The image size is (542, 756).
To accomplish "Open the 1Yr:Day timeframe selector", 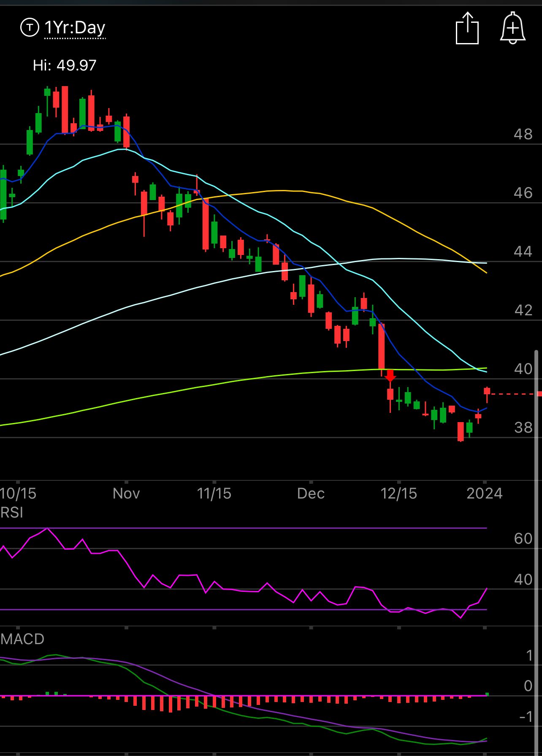I will point(75,28).
